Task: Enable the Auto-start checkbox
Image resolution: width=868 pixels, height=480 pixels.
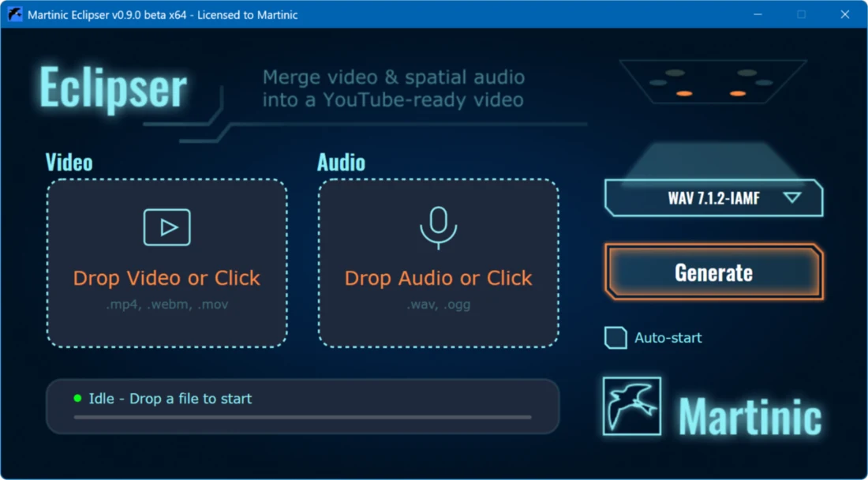Action: [615, 338]
